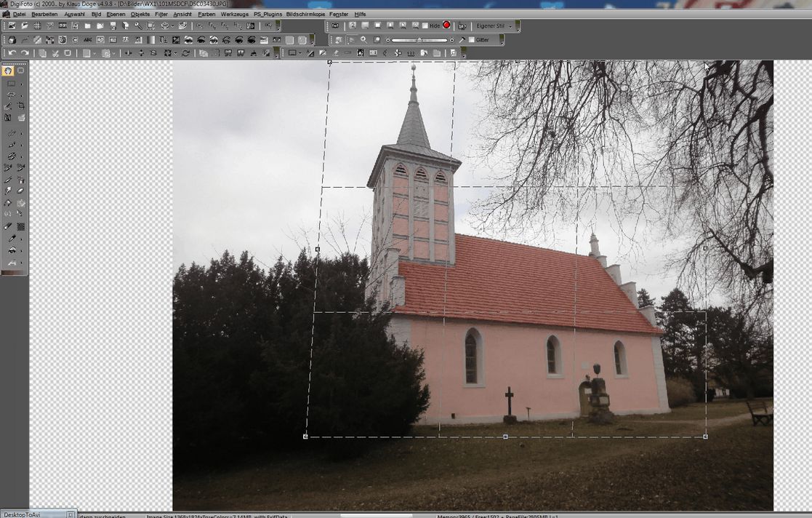Open the Ebenen menu
The image size is (812, 518).
coord(116,14)
